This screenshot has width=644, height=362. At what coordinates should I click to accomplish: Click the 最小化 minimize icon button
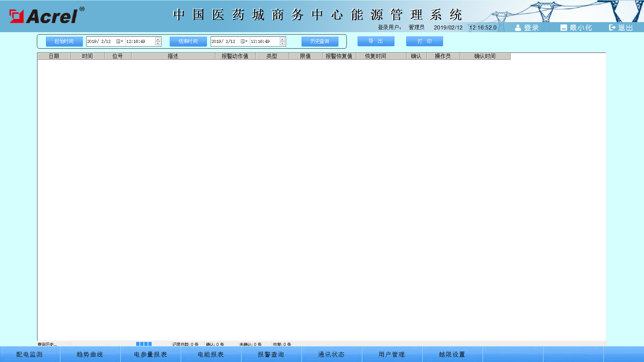563,28
